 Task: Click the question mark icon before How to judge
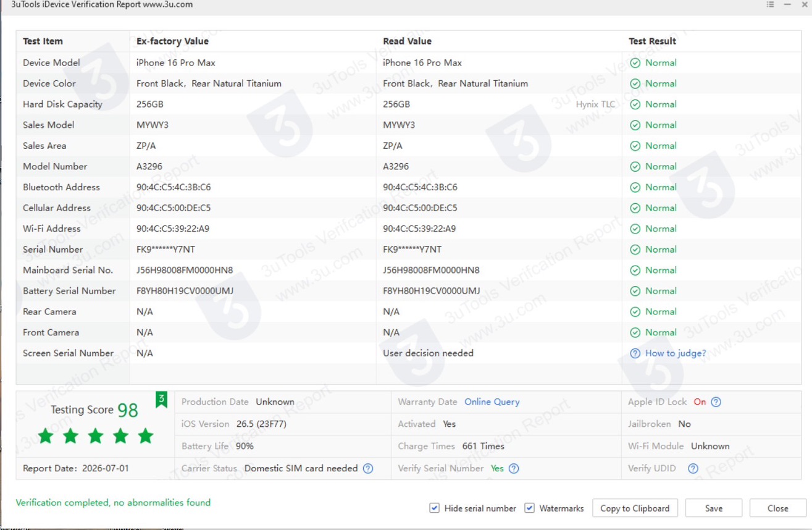tap(635, 353)
